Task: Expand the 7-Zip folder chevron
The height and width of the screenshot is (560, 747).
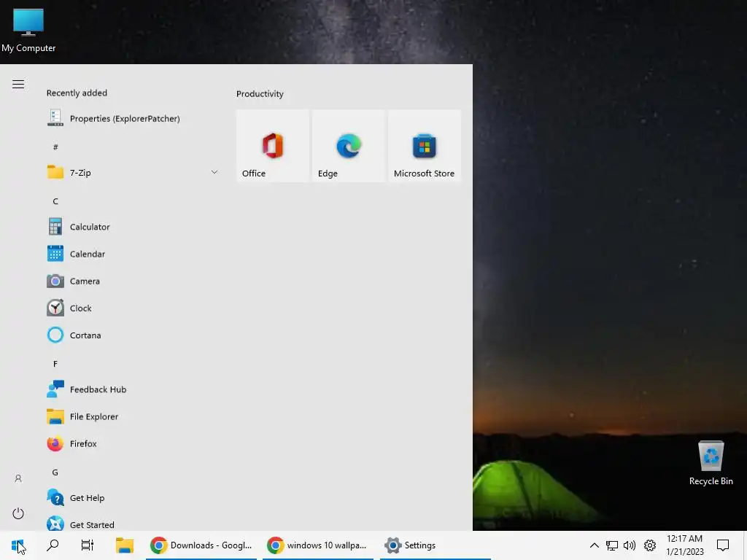Action: [214, 172]
